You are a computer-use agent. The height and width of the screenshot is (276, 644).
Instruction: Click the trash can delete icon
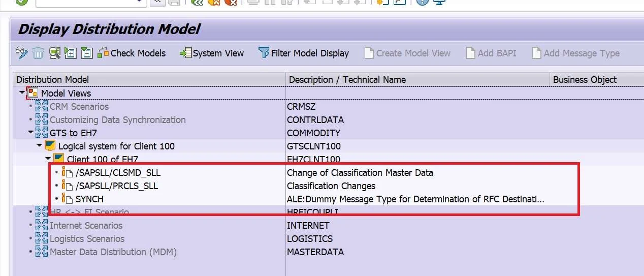pos(38,53)
